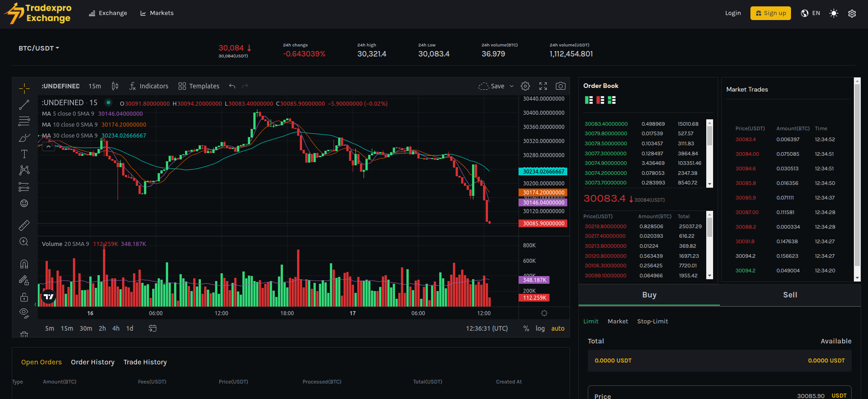Select the trend line drawing tool

(x=24, y=105)
